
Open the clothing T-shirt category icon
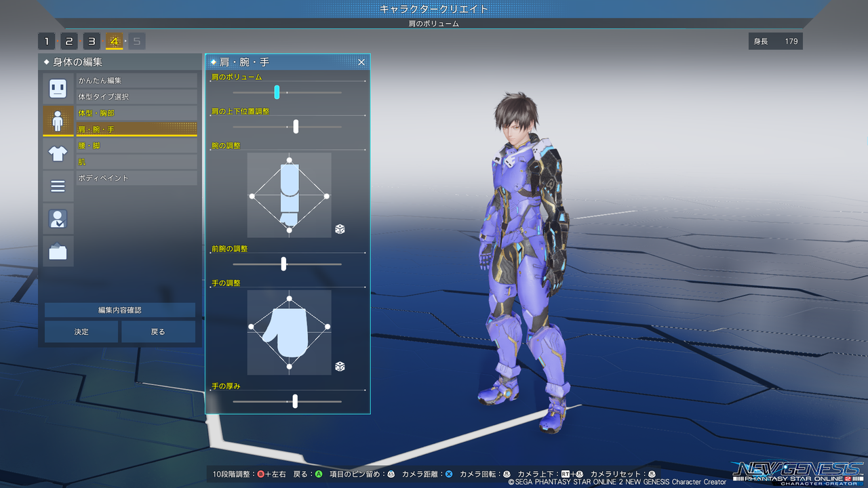point(58,153)
